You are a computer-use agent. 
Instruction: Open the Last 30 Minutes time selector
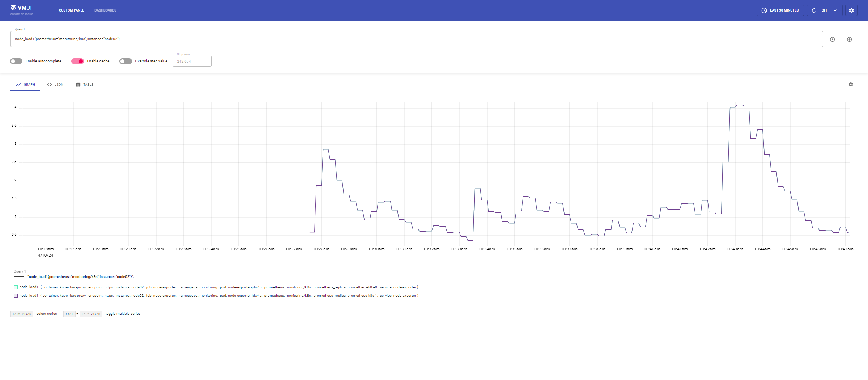pyautogui.click(x=780, y=10)
